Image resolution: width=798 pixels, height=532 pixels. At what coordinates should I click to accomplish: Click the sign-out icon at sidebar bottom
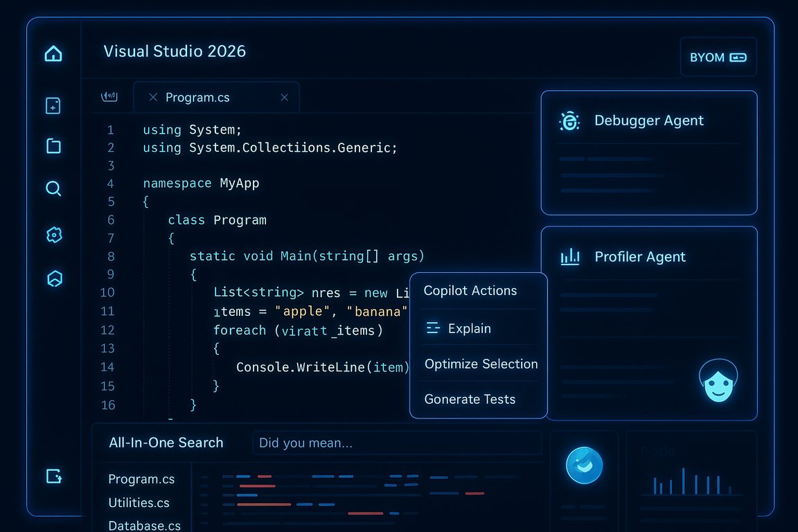pyautogui.click(x=53, y=476)
